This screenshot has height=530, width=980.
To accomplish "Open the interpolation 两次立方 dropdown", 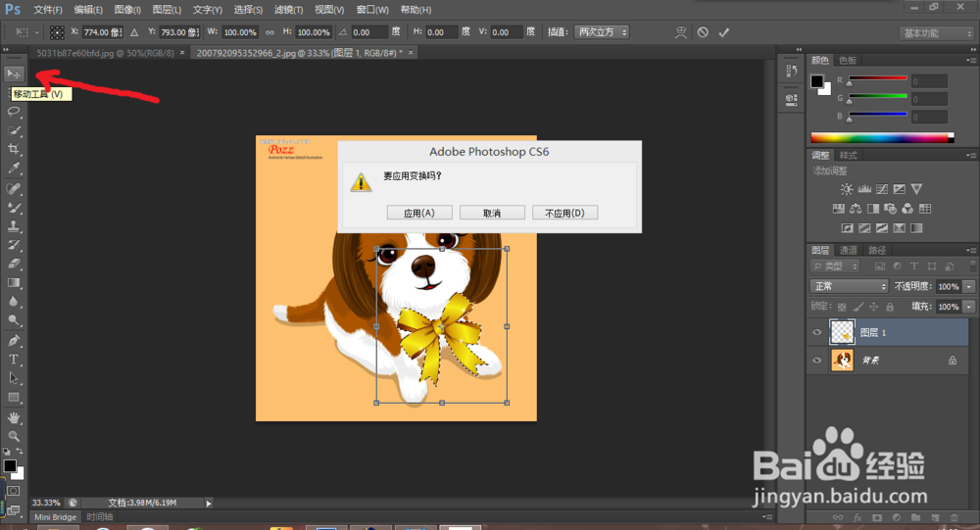I will [x=602, y=32].
